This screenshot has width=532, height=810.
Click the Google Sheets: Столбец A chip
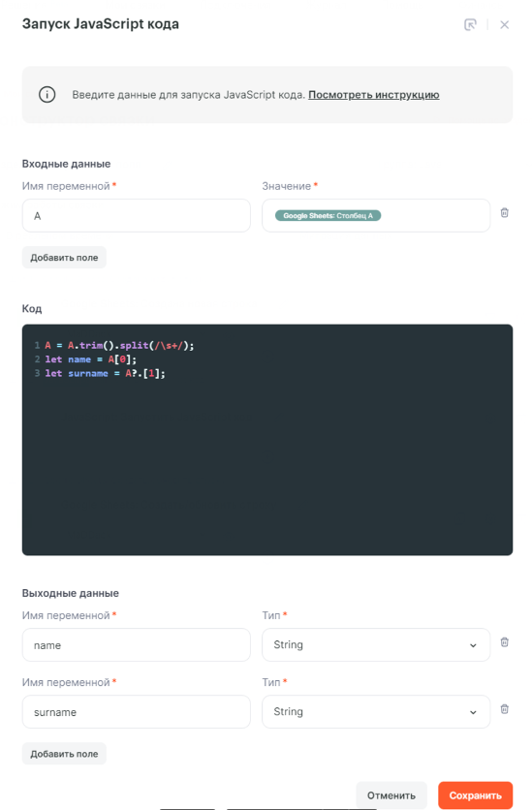[x=328, y=215]
